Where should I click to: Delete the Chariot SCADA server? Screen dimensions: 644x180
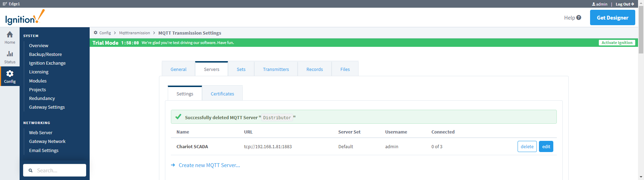pyautogui.click(x=527, y=146)
